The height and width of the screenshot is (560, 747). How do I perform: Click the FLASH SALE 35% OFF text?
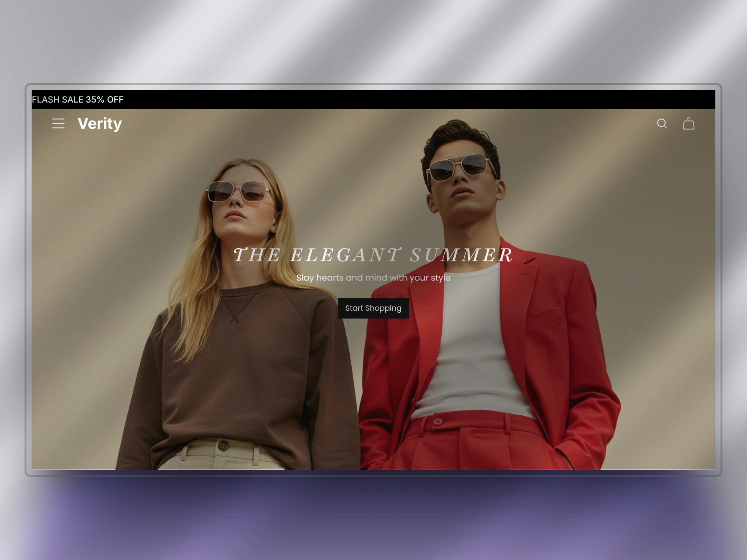click(77, 100)
